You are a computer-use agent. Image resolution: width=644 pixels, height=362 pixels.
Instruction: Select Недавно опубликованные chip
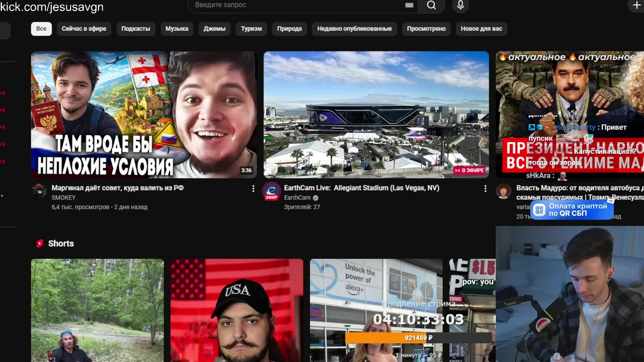point(354,29)
